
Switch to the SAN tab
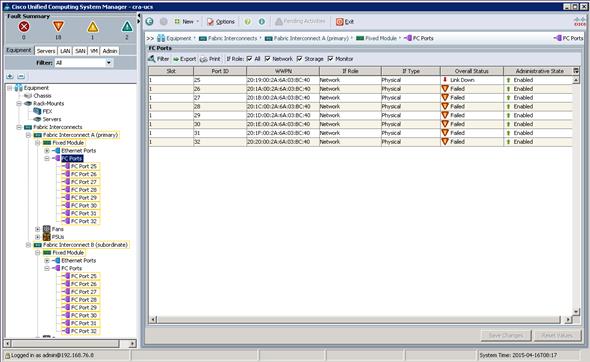tap(80, 51)
